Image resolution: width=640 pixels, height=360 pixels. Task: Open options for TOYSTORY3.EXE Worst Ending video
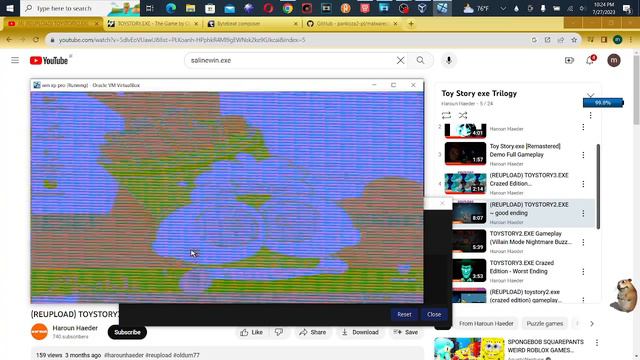(583, 271)
